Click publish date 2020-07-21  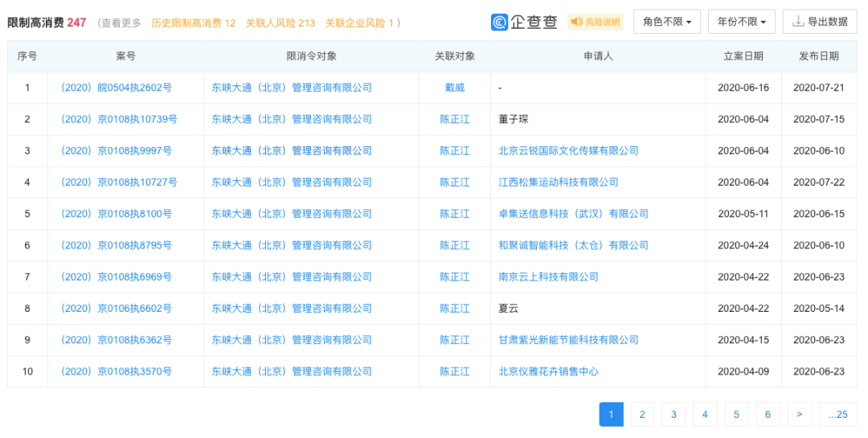click(x=819, y=88)
